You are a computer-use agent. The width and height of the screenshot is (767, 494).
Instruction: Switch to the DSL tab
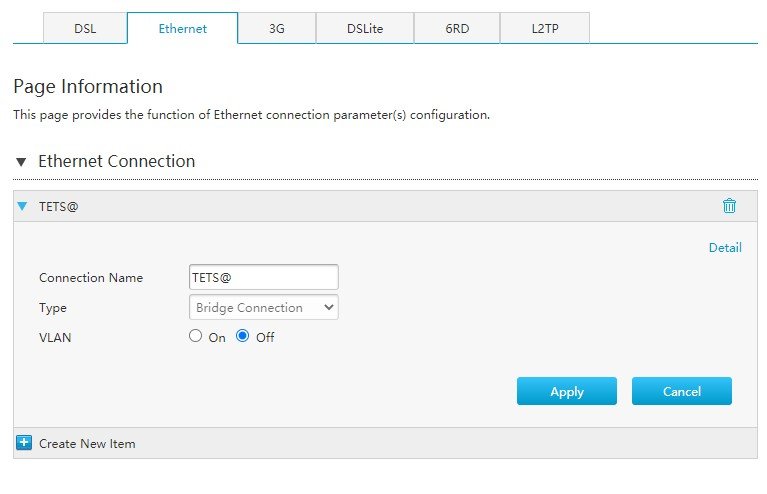85,28
